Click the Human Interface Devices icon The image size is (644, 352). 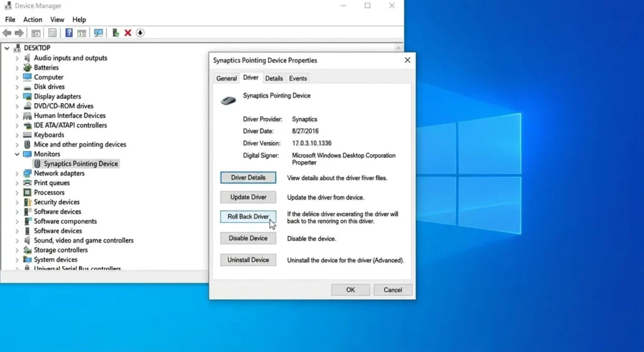point(27,116)
